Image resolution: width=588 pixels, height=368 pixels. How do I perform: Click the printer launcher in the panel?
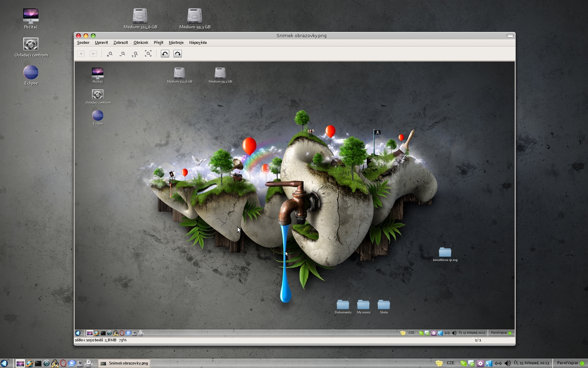point(89,363)
